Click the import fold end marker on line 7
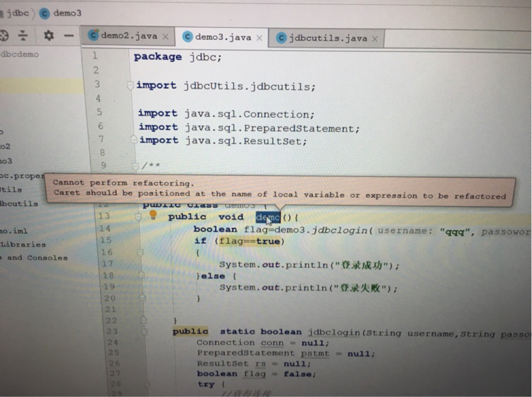532x397 pixels. pyautogui.click(x=134, y=139)
